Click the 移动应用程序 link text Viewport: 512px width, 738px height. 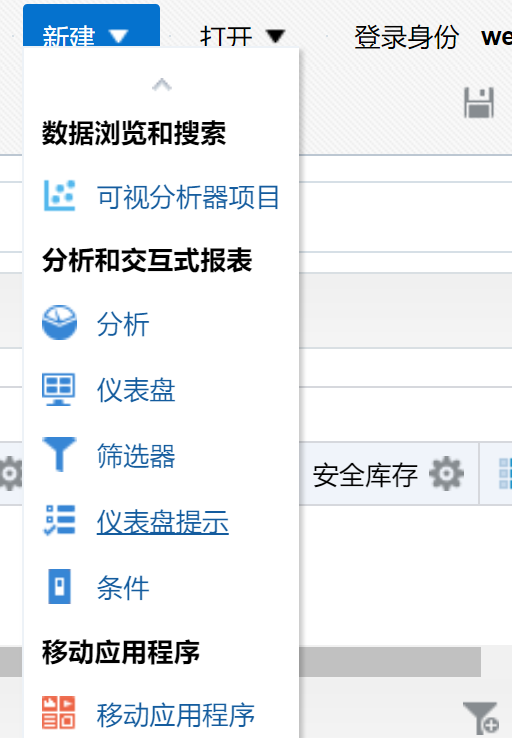pos(176,714)
